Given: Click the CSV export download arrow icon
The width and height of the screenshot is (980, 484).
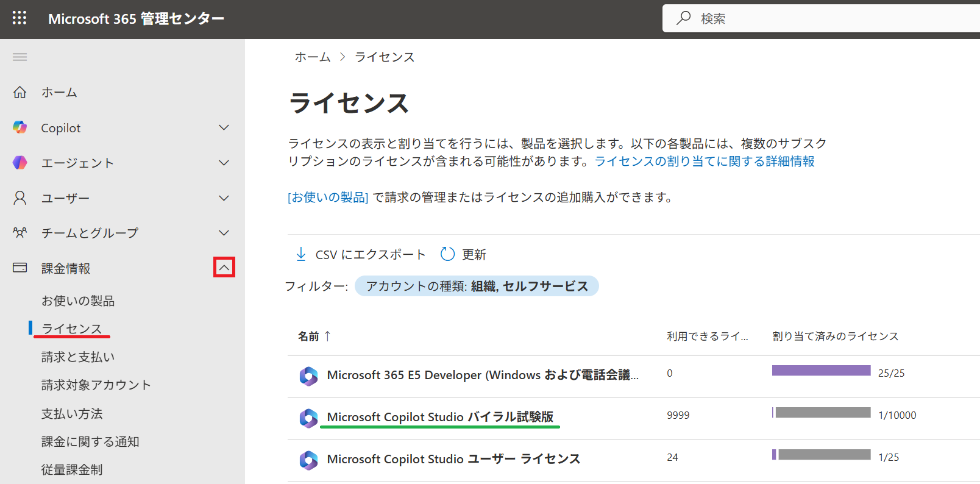Looking at the screenshot, I should click(300, 254).
